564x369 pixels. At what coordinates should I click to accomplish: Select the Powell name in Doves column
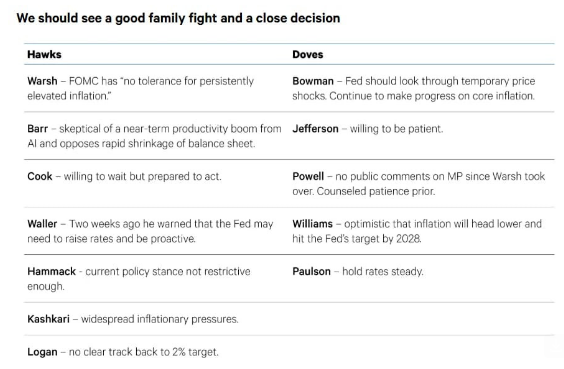tap(308, 176)
